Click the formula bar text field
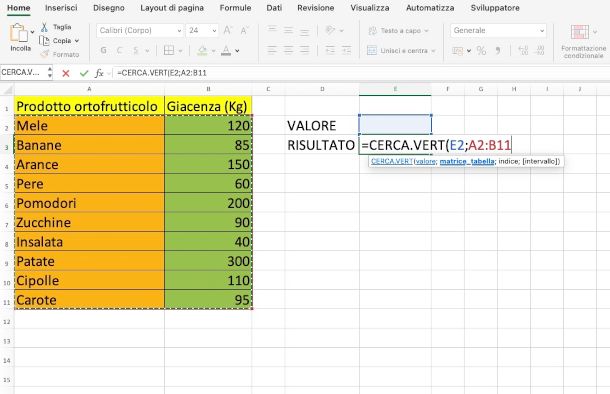 coord(361,73)
